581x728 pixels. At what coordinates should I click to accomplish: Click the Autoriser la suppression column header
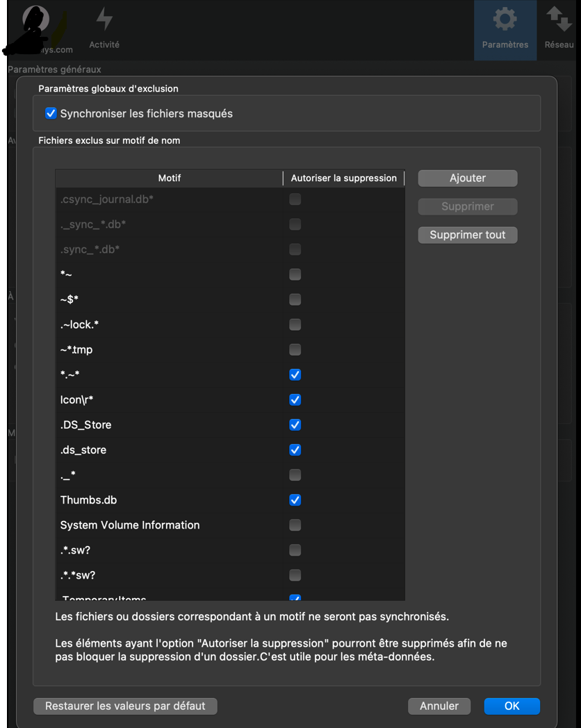tap(343, 178)
